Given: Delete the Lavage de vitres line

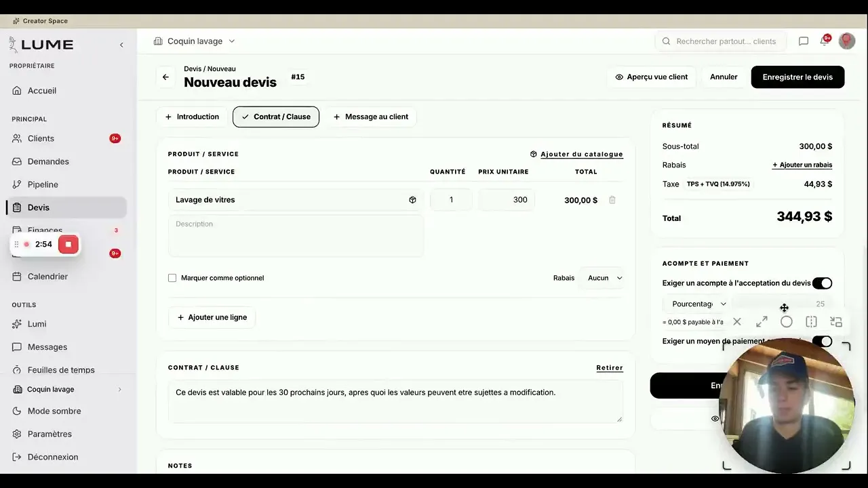Looking at the screenshot, I should tap(612, 200).
